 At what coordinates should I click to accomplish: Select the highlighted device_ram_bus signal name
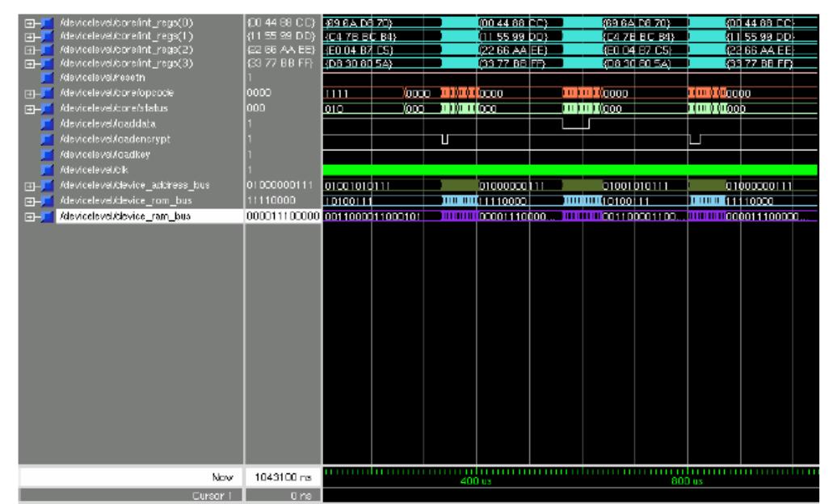[x=125, y=216]
